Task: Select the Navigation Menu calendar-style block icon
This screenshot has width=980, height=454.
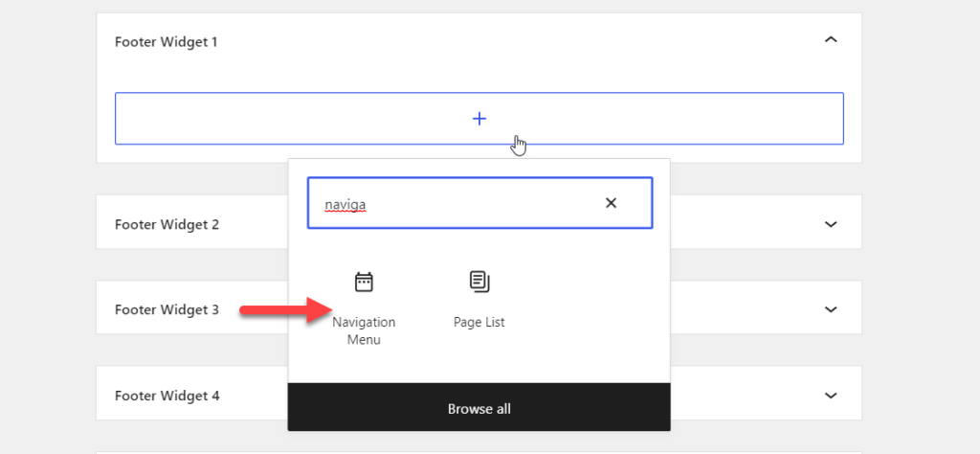Action: pos(364,282)
